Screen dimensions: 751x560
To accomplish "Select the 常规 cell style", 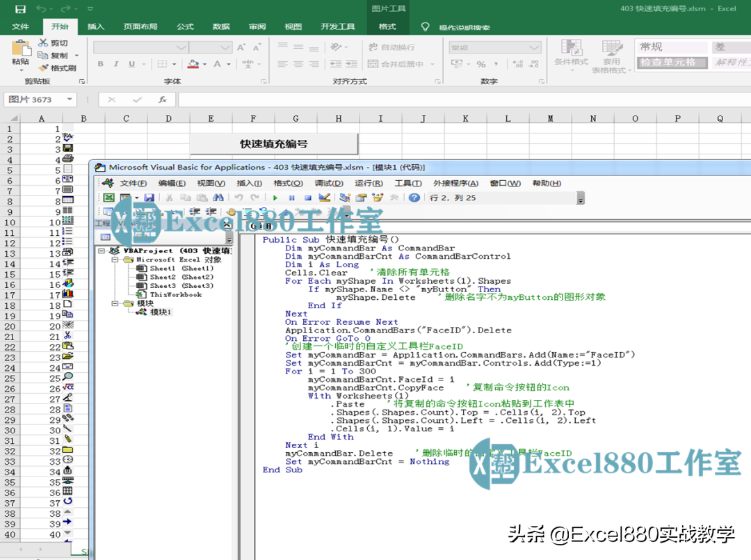I will 672,47.
